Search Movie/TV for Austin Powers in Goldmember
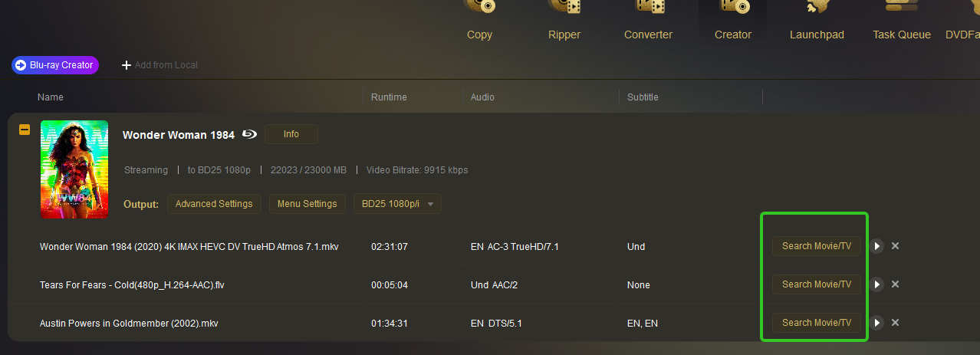980x355 pixels. pos(817,323)
